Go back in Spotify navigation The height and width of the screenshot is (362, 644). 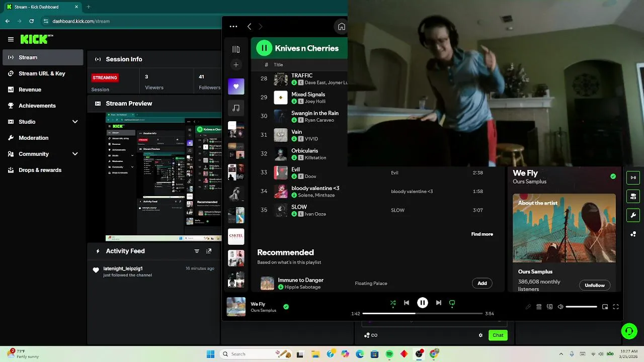pos(249,26)
